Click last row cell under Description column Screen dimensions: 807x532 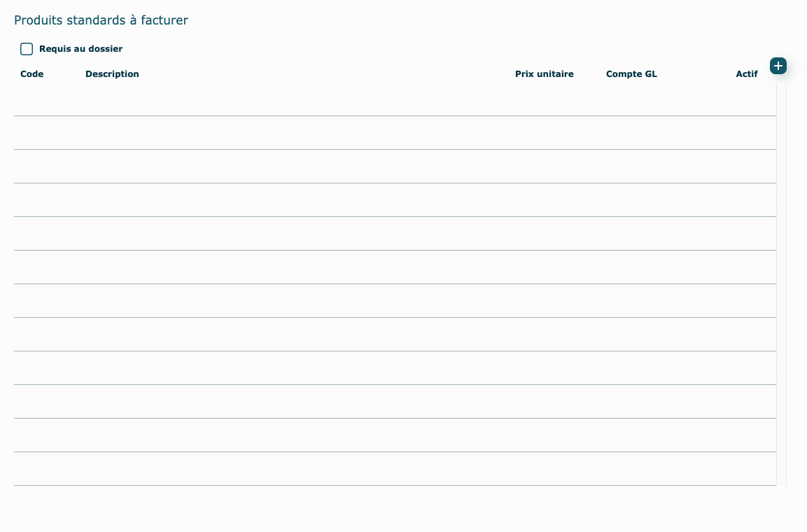point(280,469)
